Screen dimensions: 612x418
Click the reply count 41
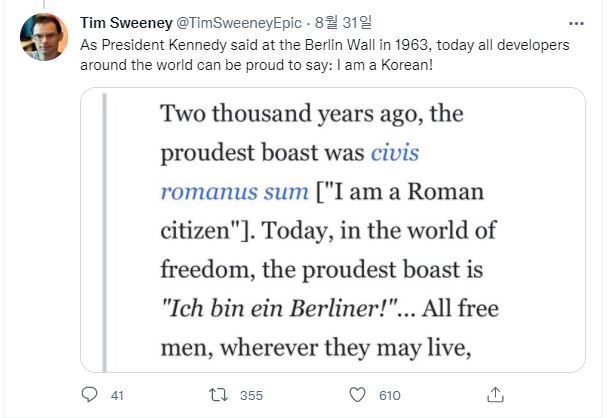pyautogui.click(x=116, y=396)
